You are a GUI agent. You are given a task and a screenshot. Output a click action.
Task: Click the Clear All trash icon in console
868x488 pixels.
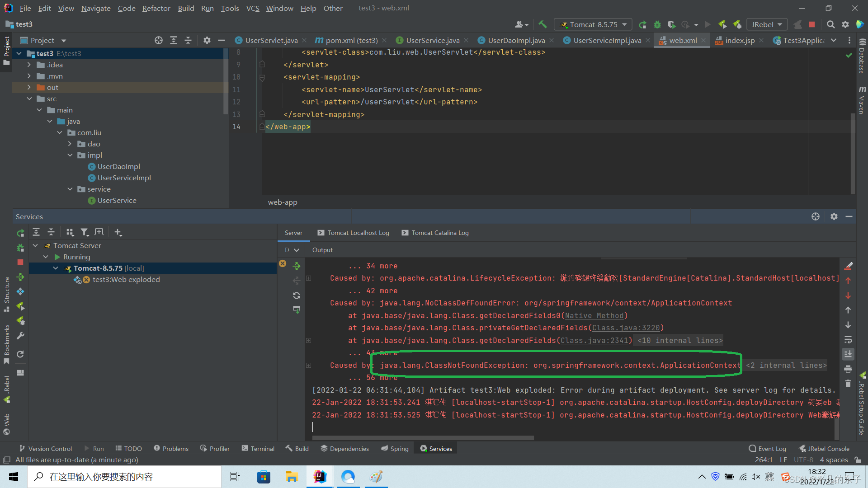click(x=848, y=384)
